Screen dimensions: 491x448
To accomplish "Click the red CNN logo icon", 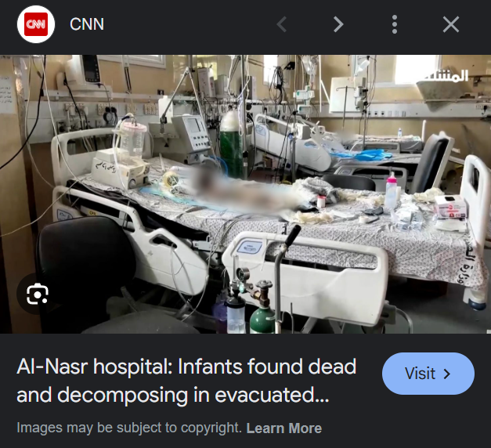I will coord(36,24).
